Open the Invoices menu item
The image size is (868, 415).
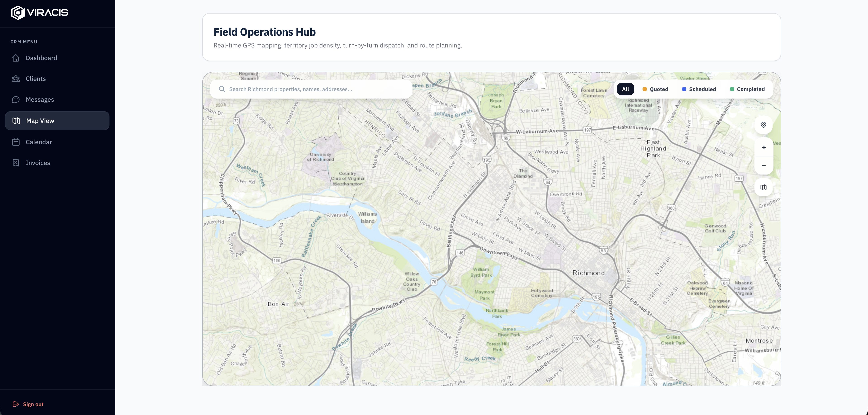point(57,163)
